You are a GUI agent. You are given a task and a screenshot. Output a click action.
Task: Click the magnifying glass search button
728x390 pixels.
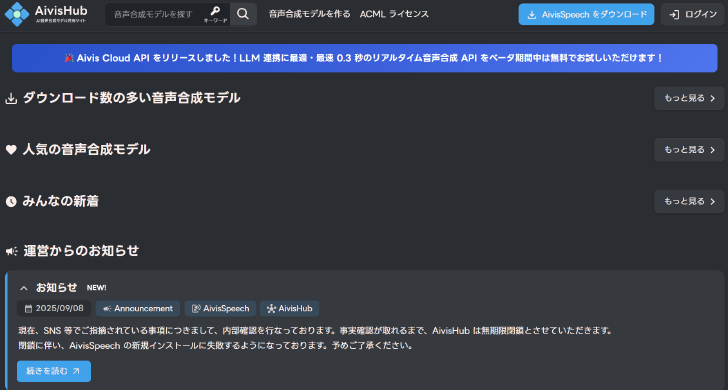coord(243,14)
